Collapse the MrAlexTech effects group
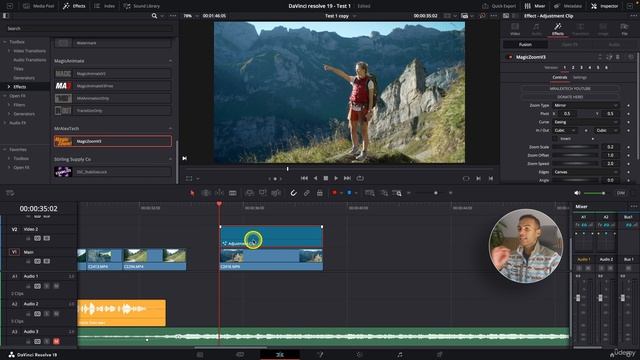The width and height of the screenshot is (640, 360). point(170,128)
